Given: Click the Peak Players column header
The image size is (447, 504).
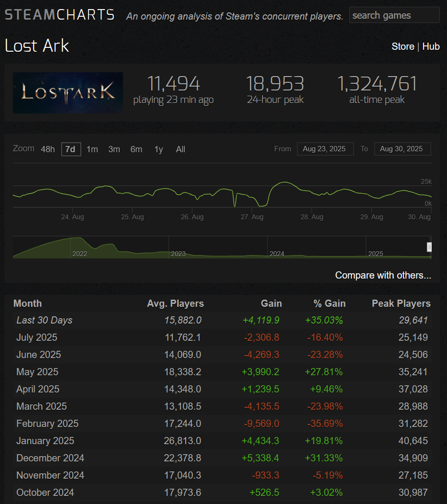Looking at the screenshot, I should click(401, 303).
